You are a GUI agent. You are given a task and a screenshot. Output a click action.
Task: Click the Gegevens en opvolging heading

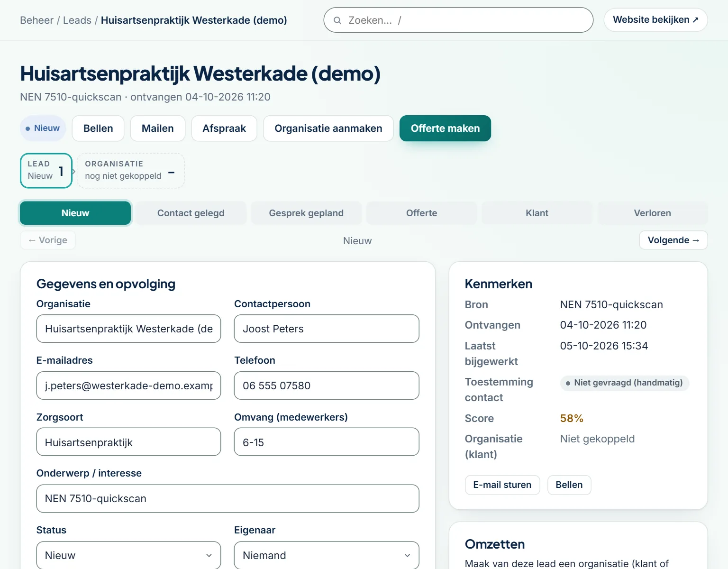(x=106, y=284)
